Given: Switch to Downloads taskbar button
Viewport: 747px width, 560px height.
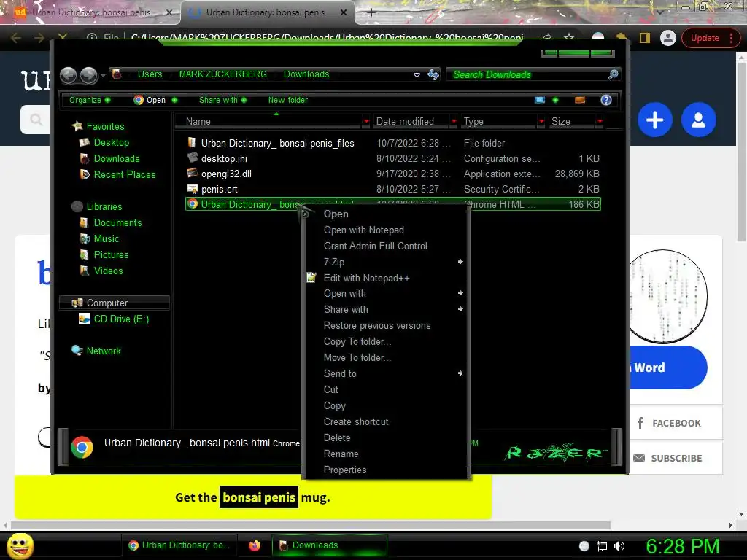Looking at the screenshot, I should coord(329,545).
